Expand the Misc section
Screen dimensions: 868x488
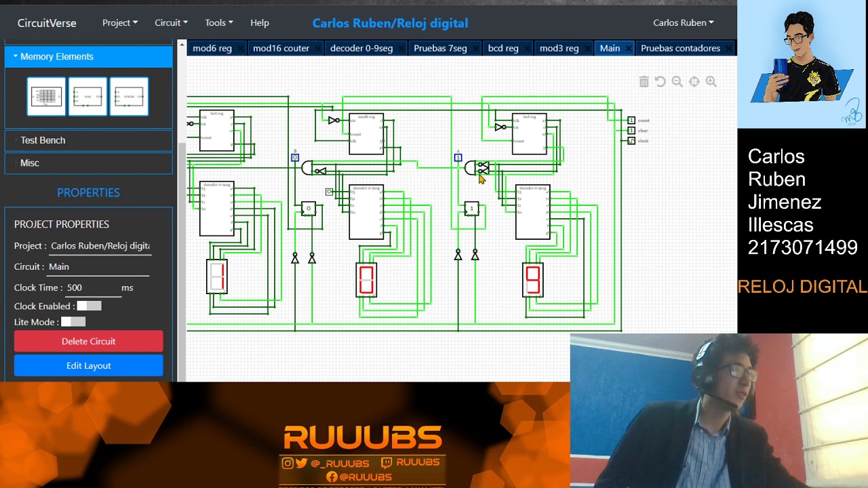[x=89, y=163]
